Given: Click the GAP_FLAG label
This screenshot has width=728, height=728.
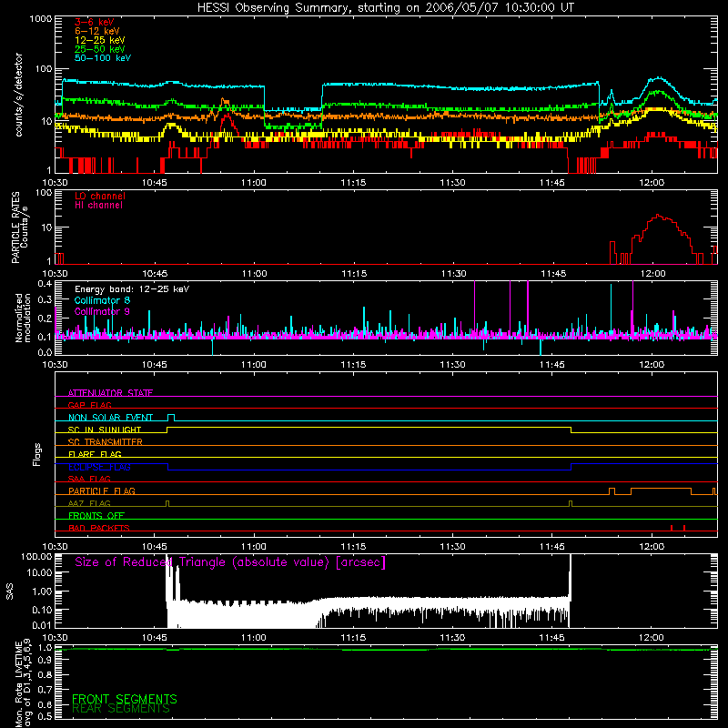Looking at the screenshot, I should 89,405.
